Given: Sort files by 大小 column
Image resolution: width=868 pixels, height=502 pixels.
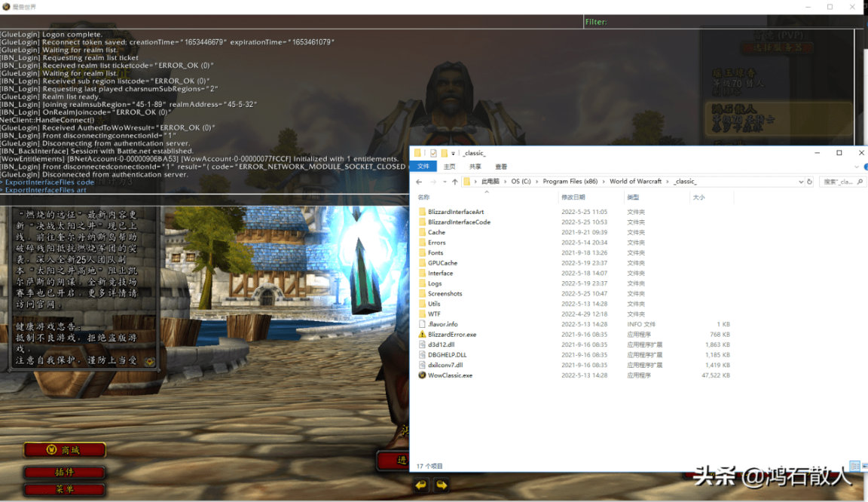Looking at the screenshot, I should pyautogui.click(x=698, y=197).
